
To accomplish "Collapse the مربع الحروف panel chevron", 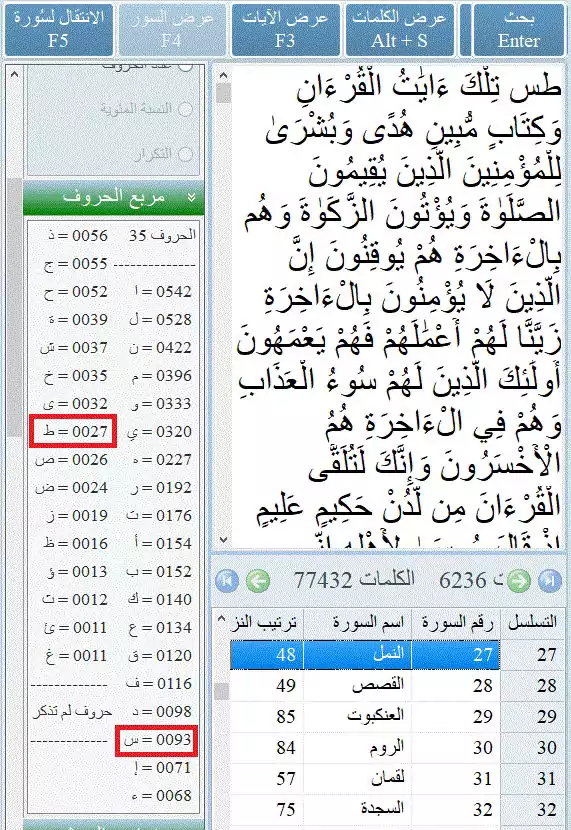I will tap(191, 197).
